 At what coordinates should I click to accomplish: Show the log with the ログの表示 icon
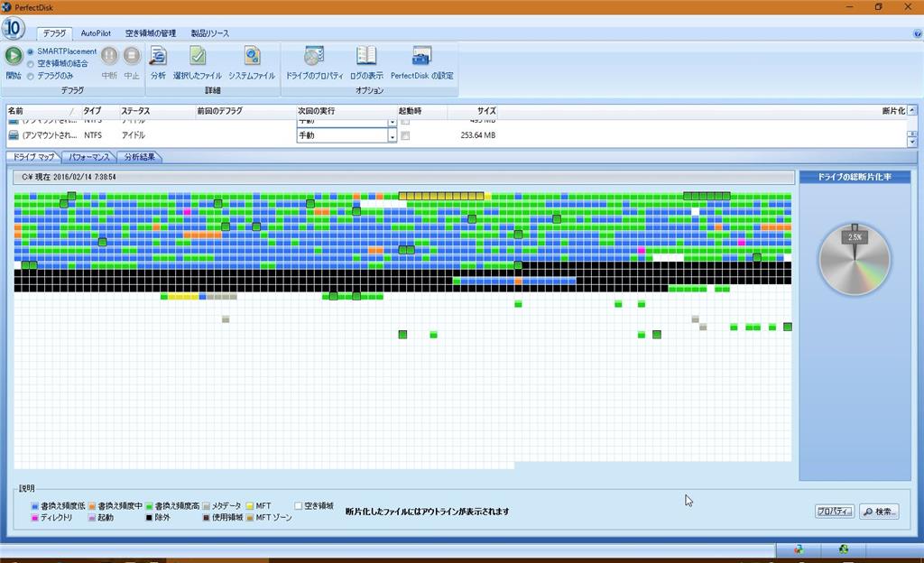click(x=366, y=56)
